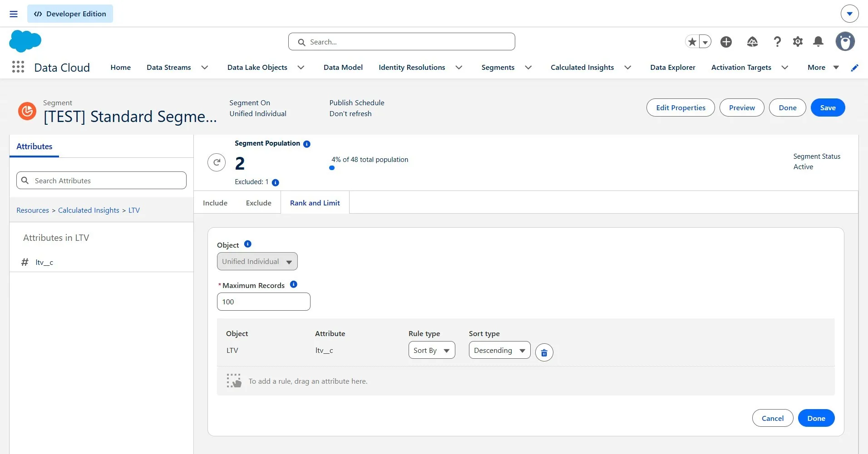Open the Activation Targets nav item

741,68
